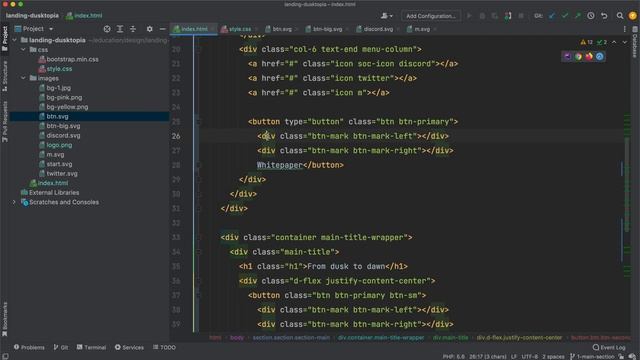Go to previous highlighted error arrow
640x360 pixels.
click(614, 42)
